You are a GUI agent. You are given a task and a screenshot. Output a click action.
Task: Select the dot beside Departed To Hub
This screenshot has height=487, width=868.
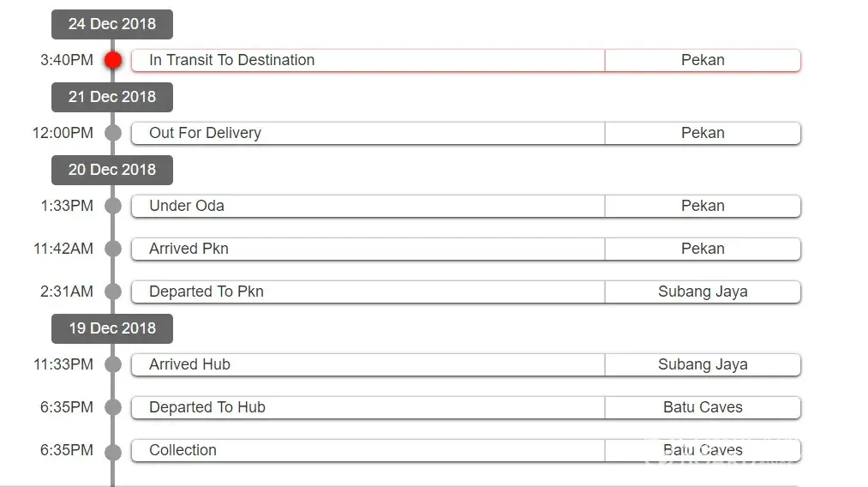point(113,407)
